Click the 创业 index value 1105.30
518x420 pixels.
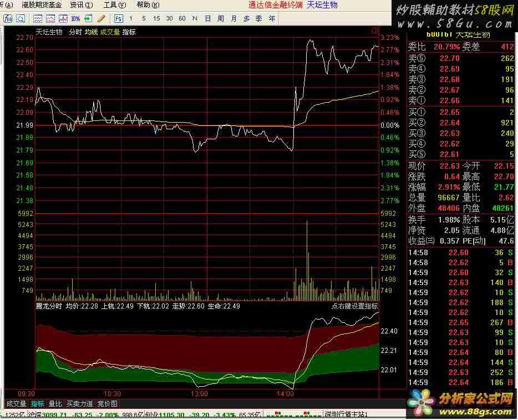pyautogui.click(x=171, y=415)
